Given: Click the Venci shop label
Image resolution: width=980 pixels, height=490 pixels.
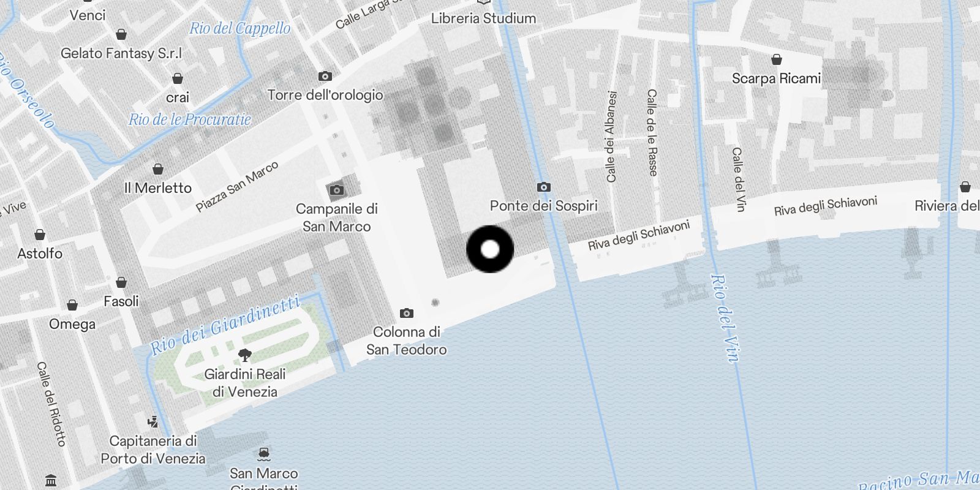Looking at the screenshot, I should tap(88, 15).
